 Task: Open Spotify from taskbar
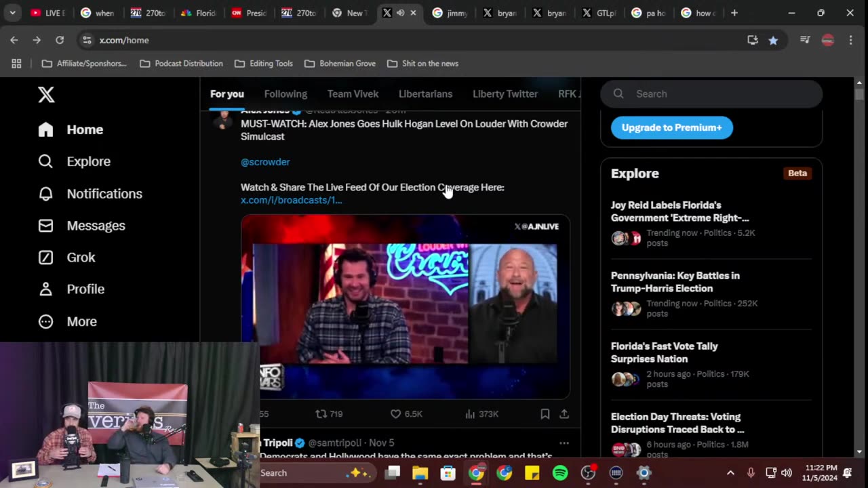[x=560, y=473]
